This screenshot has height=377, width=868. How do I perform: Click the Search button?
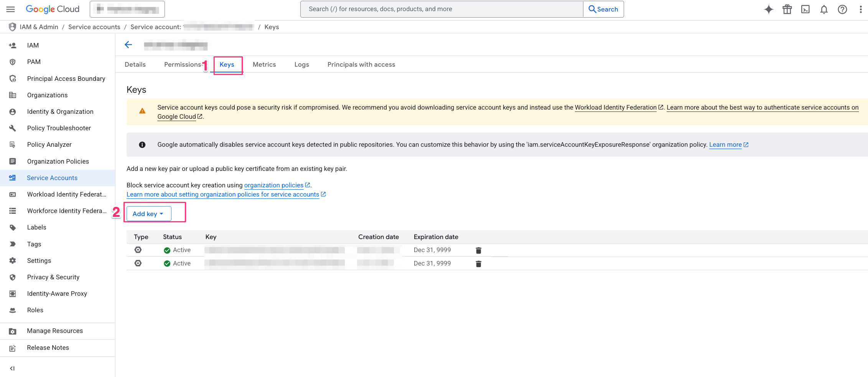coord(603,9)
